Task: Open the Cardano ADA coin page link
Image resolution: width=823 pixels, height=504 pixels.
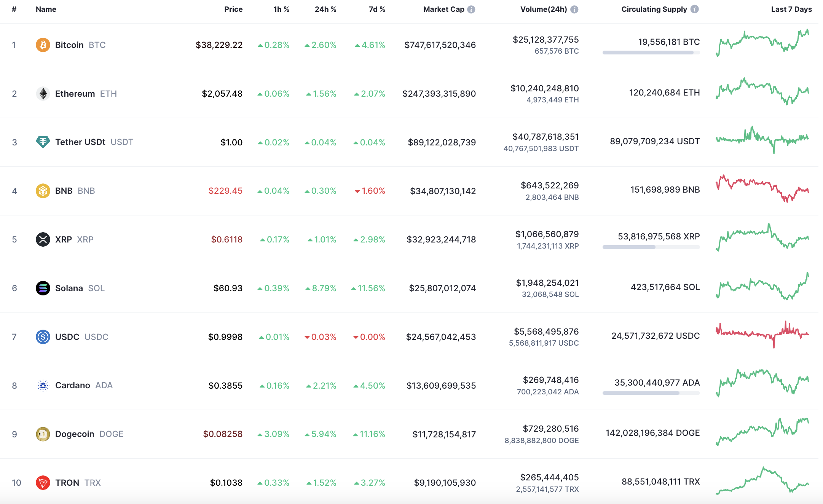Action: point(73,385)
